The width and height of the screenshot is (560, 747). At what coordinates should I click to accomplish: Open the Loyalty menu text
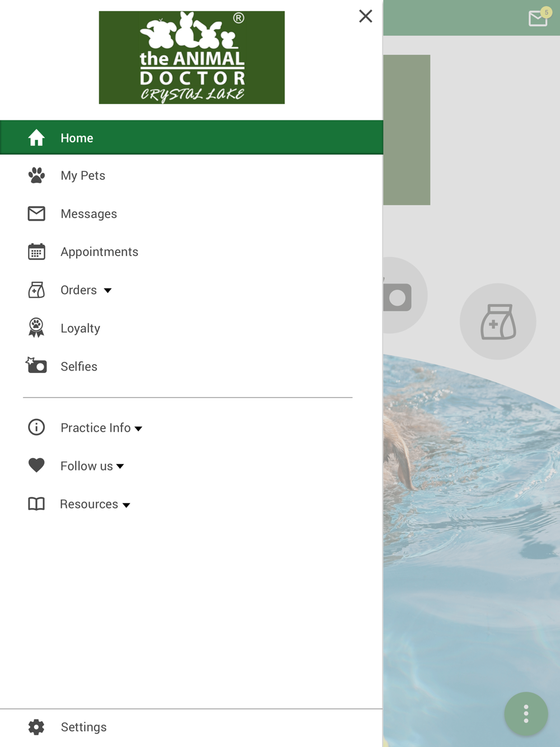point(80,329)
